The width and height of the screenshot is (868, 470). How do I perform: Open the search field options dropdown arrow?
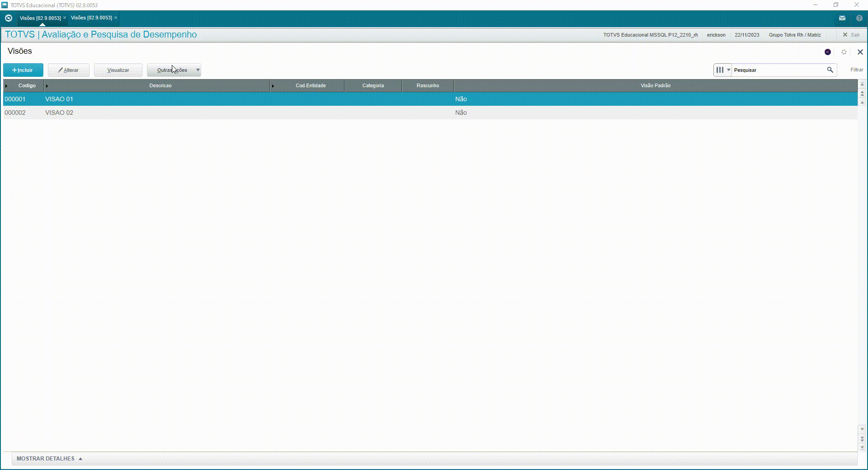(x=729, y=70)
